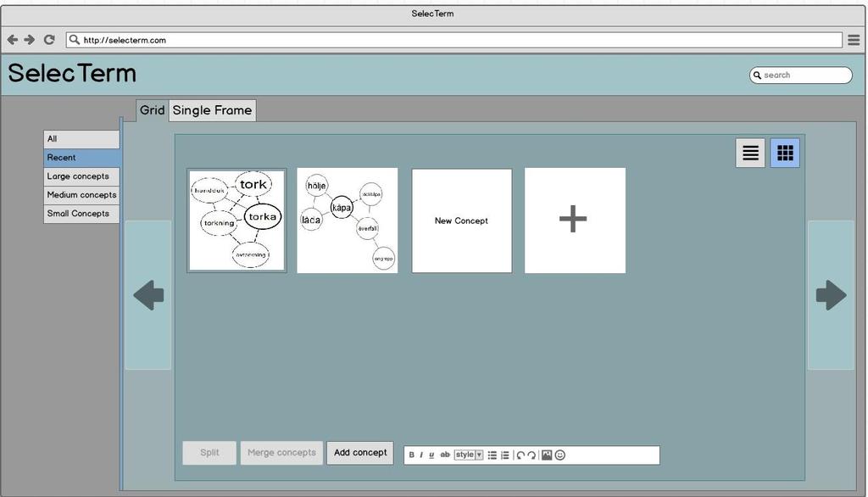This screenshot has height=497, width=868.
Task: Click the search field in header
Action: point(800,75)
